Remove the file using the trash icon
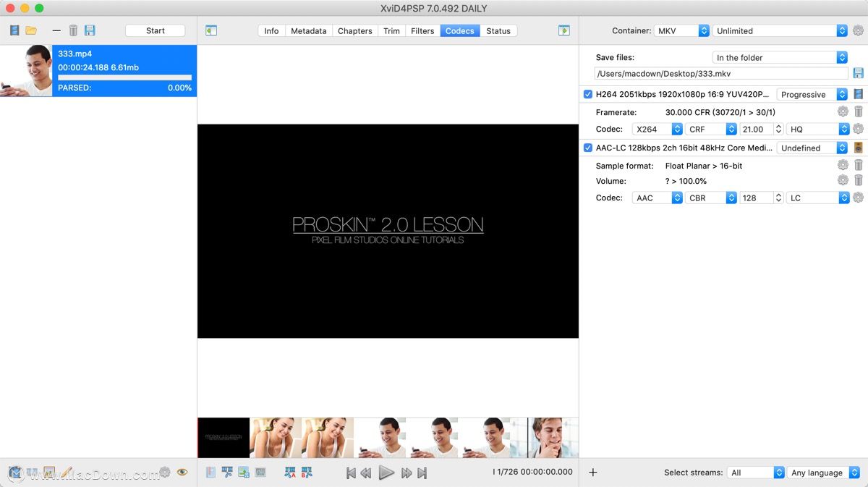868x487 pixels. (73, 30)
